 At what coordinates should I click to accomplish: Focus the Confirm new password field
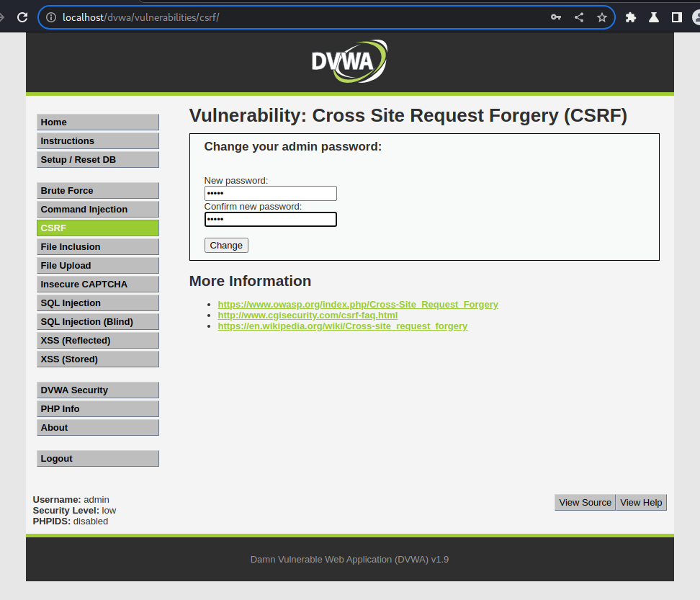pos(271,219)
